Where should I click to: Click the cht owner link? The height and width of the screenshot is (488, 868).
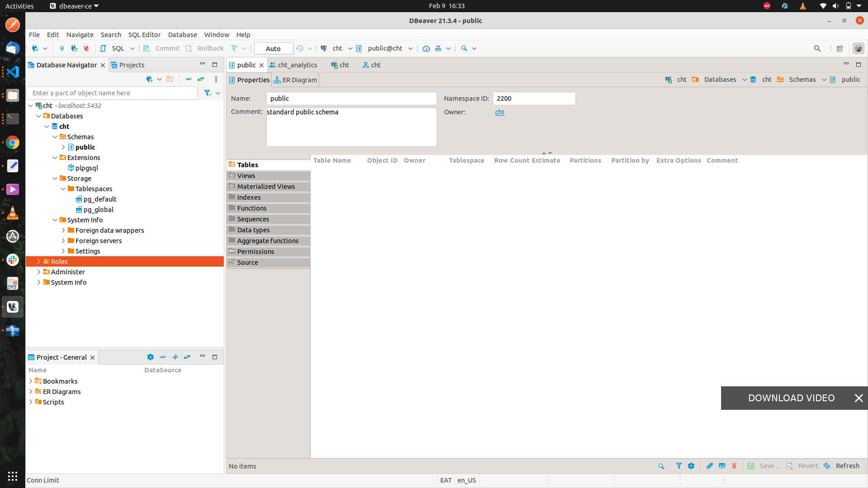pyautogui.click(x=500, y=112)
